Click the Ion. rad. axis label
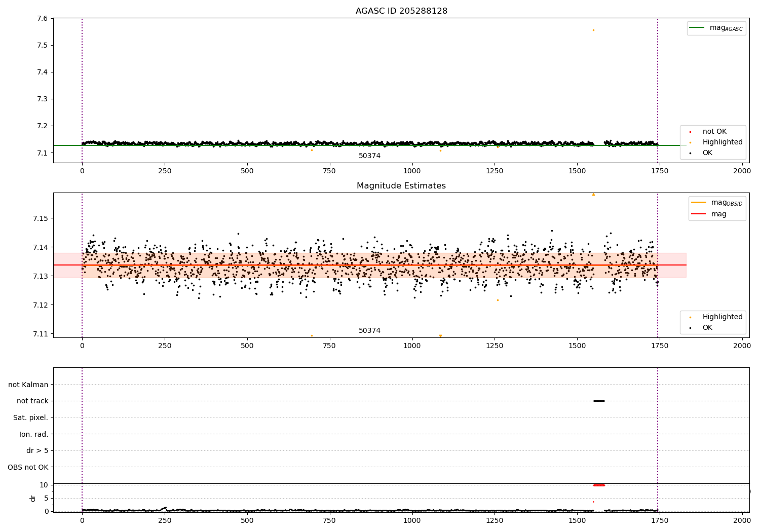760x532 pixels. (34, 434)
